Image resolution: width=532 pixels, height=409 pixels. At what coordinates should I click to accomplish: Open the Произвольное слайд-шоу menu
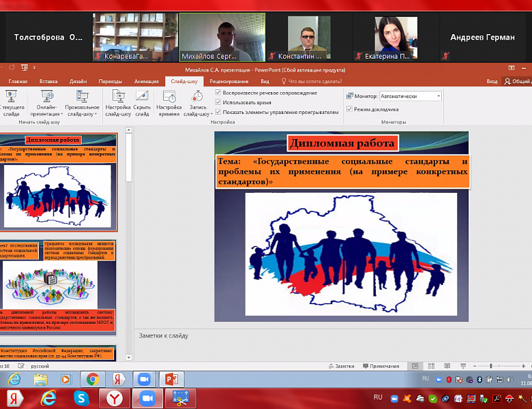tap(82, 103)
